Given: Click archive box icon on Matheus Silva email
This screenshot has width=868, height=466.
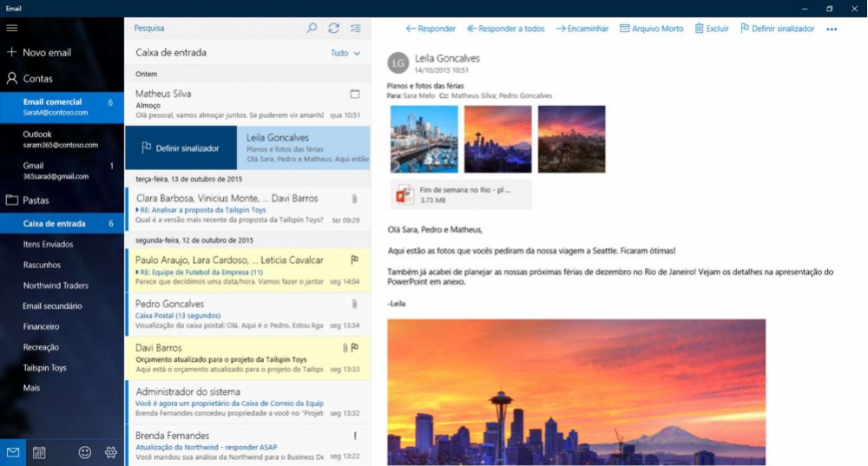Looking at the screenshot, I should (355, 94).
